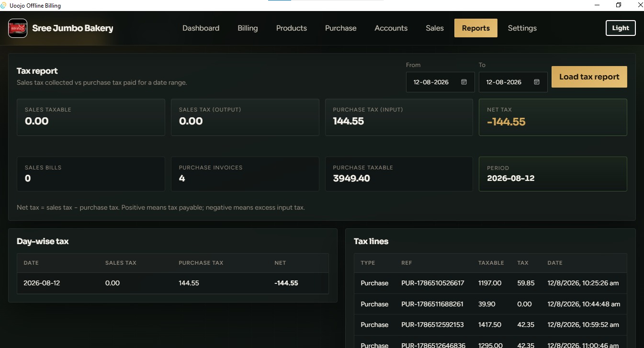Click the Load tax report button

tap(589, 77)
